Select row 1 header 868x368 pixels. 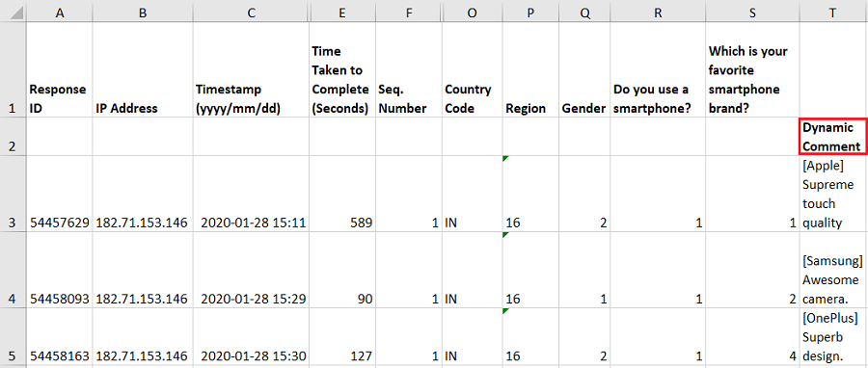click(14, 69)
